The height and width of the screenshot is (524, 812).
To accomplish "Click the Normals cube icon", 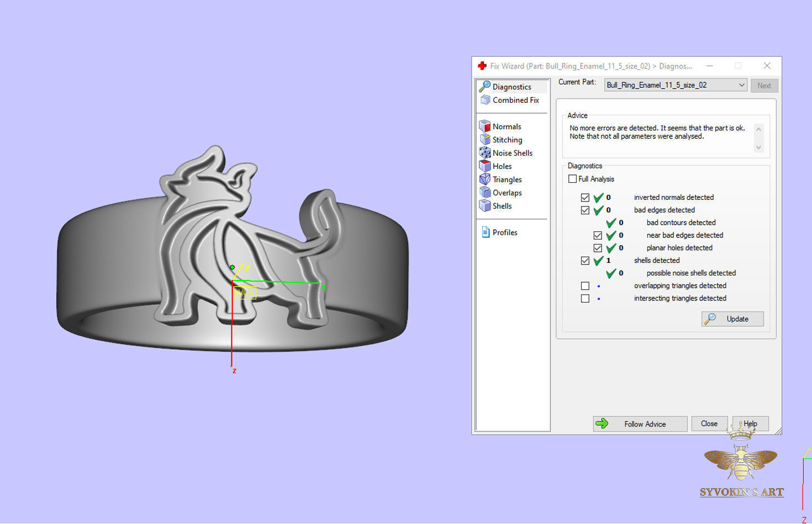I will pos(484,126).
